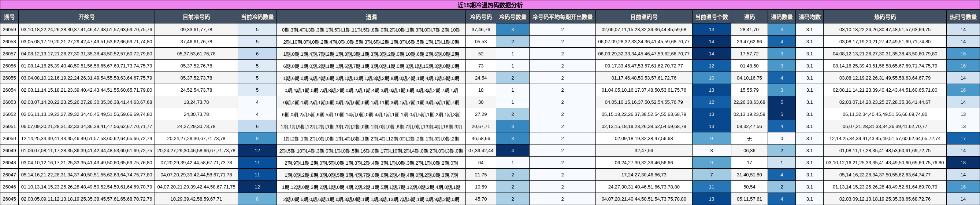
Task: Select cold numbers cell 24,30,73,78
Action: [x=196, y=114]
